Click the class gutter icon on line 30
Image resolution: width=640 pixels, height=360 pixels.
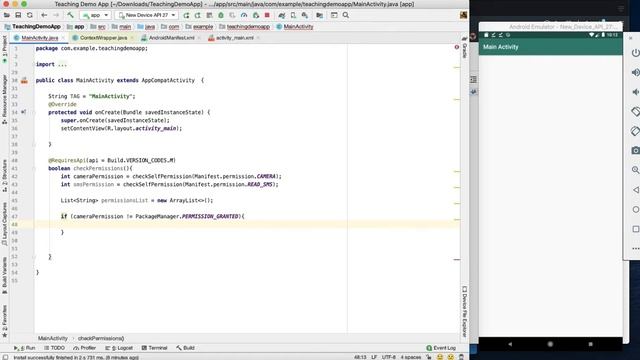(24, 80)
